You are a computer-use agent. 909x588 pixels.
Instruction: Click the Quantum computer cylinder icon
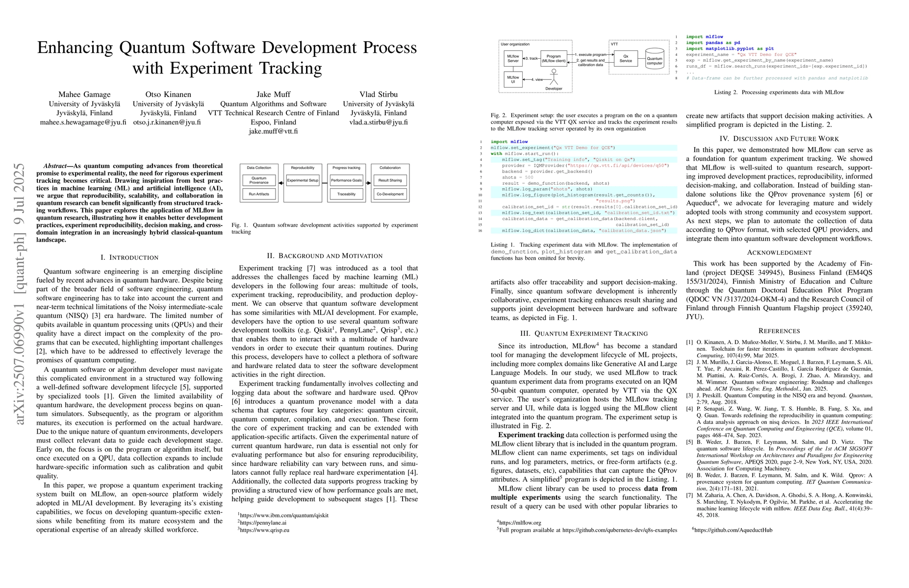point(654,58)
